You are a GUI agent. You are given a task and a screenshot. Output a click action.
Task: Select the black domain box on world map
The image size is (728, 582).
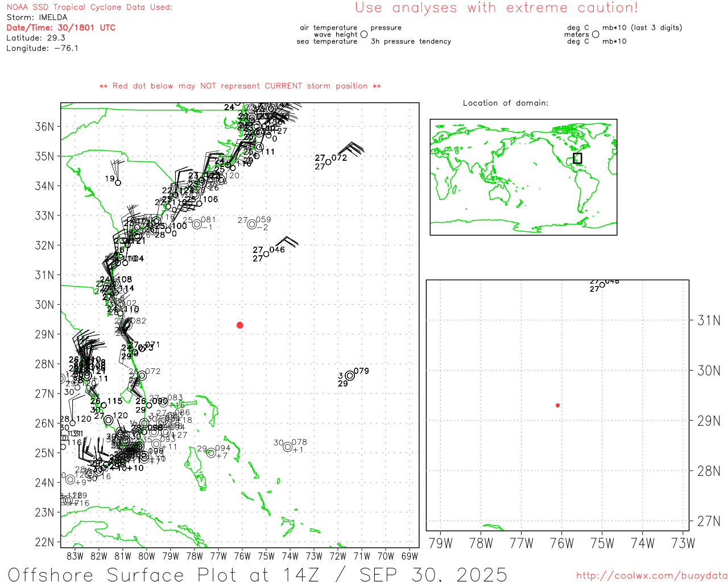point(577,158)
